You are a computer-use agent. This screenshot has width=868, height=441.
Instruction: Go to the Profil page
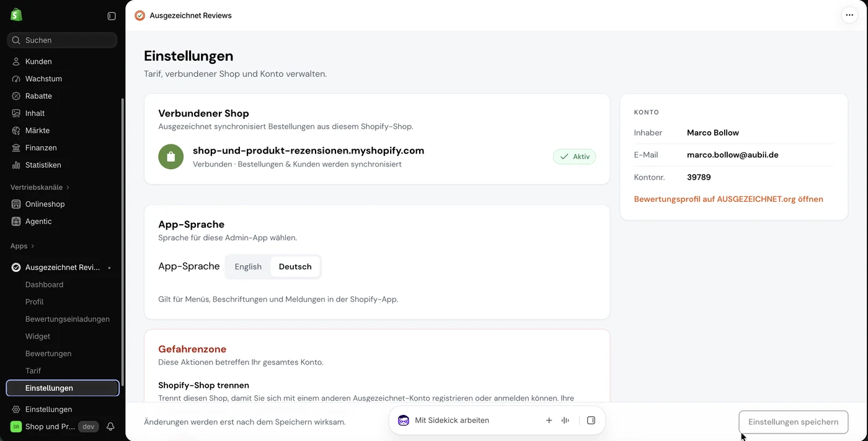(x=34, y=302)
